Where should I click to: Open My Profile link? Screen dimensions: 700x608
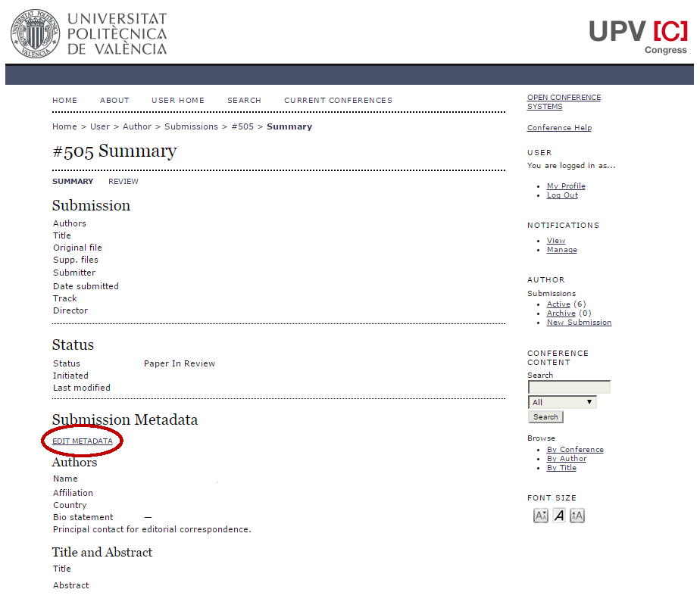(x=566, y=186)
